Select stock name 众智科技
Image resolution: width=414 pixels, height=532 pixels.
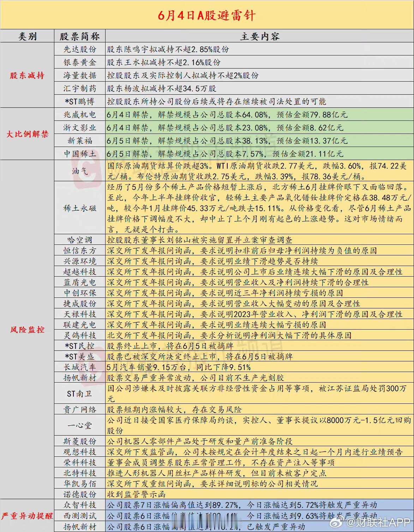click(x=80, y=505)
